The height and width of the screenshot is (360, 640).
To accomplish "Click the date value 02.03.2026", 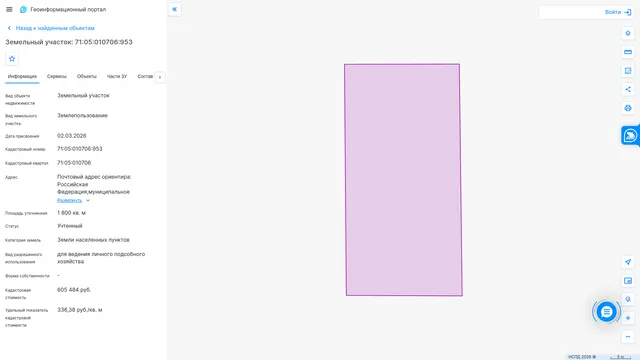I will [x=71, y=136].
